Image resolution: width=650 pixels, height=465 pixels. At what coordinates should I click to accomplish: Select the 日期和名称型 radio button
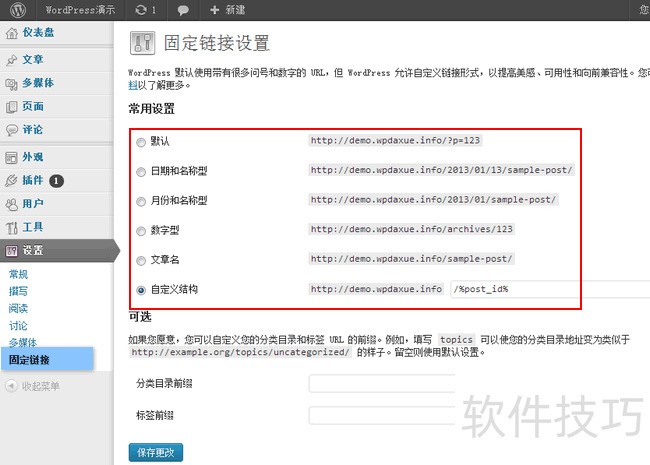point(141,172)
